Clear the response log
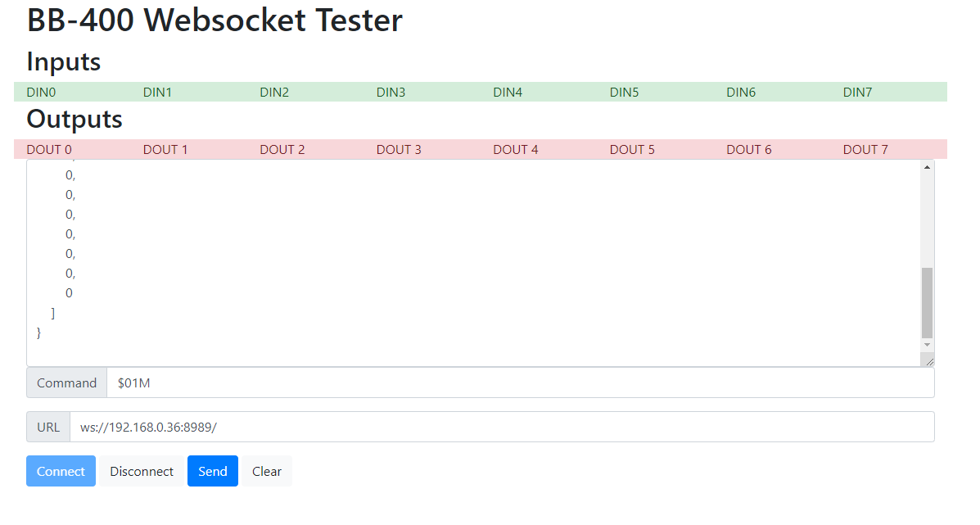980x525 pixels. tap(266, 471)
